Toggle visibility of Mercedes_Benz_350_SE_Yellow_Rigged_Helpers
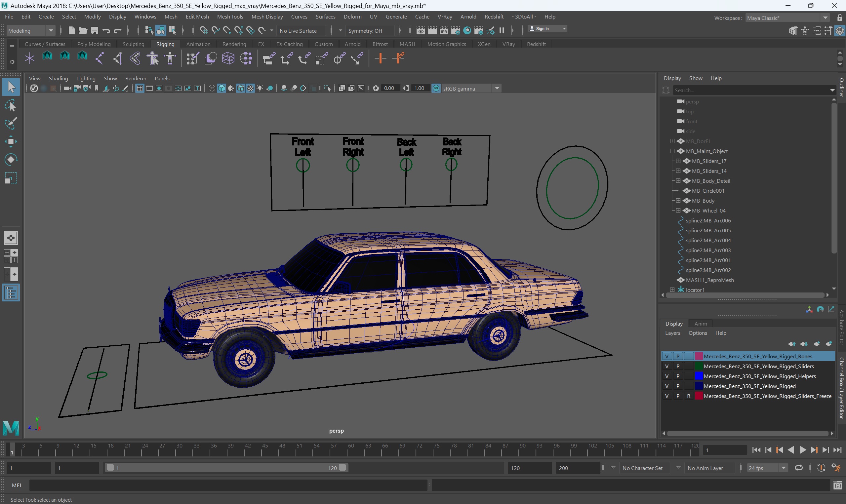 (x=666, y=376)
